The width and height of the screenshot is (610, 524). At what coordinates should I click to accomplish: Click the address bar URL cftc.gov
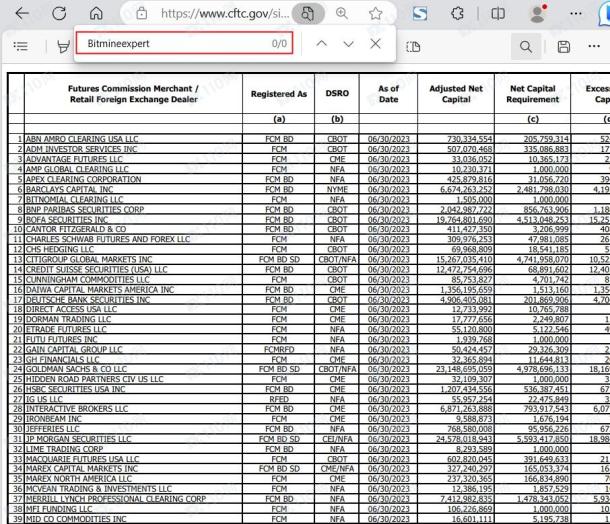coord(225,14)
